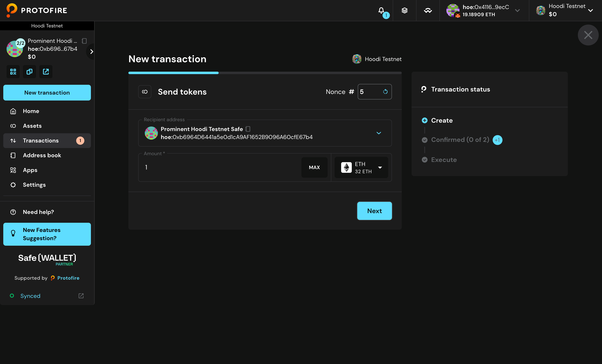602x364 pixels.
Task: Open the Transactions section
Action: point(41,140)
